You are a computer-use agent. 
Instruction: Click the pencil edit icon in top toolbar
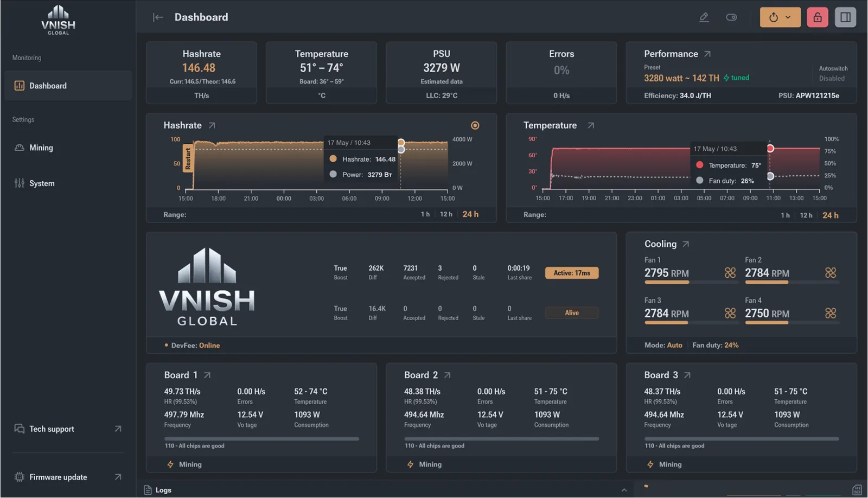(704, 17)
